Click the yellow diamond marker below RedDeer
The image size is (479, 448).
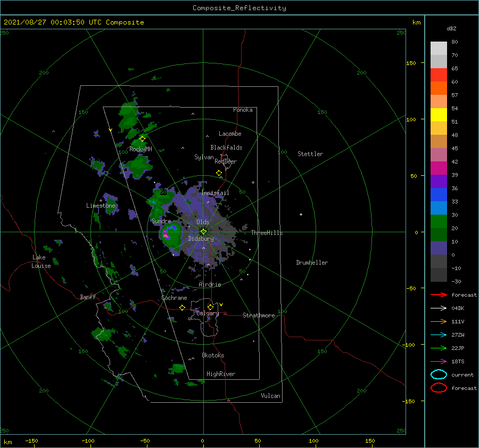click(219, 173)
